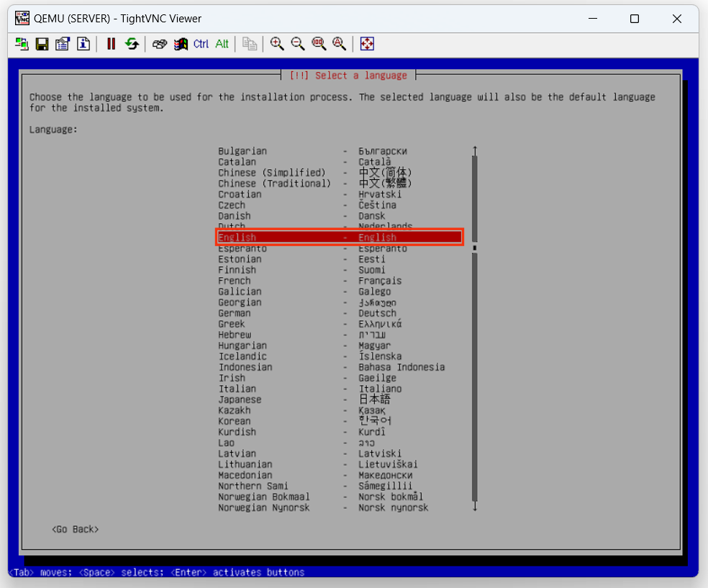Screen dimensions: 708x588
Task: Click the Refresh Screen green arrows icon
Action: [x=132, y=44]
